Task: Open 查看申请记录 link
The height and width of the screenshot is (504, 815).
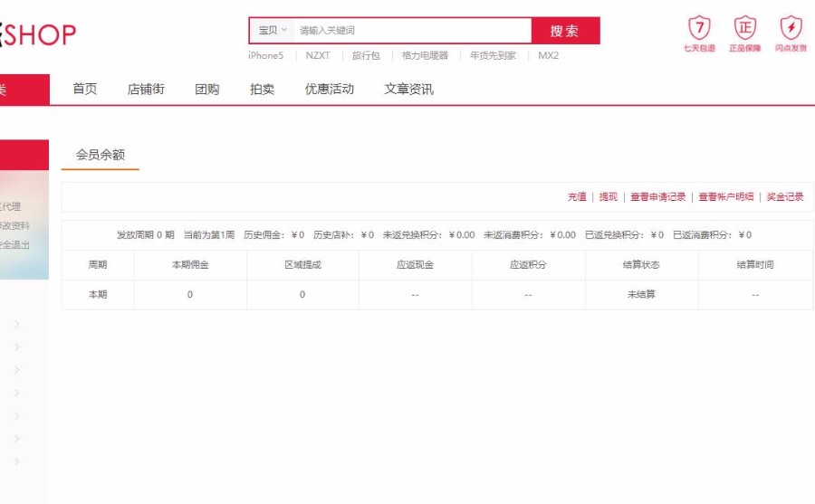Action: click(658, 197)
